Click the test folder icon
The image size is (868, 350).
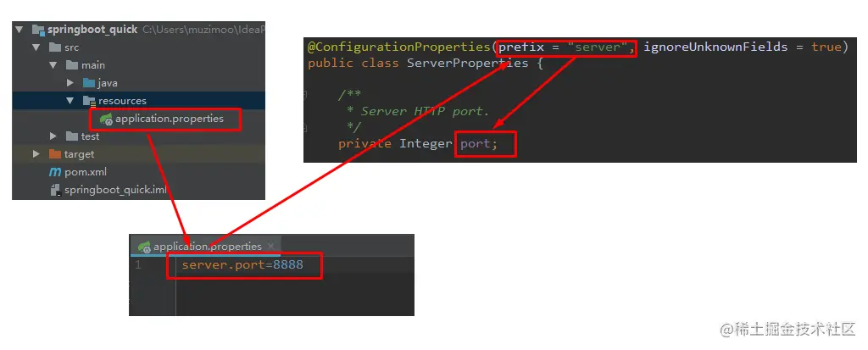[71, 136]
